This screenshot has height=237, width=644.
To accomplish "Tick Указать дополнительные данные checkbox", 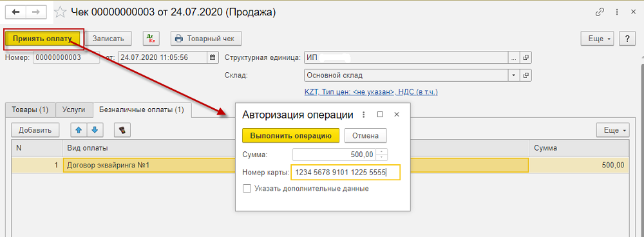I will pos(247,189).
